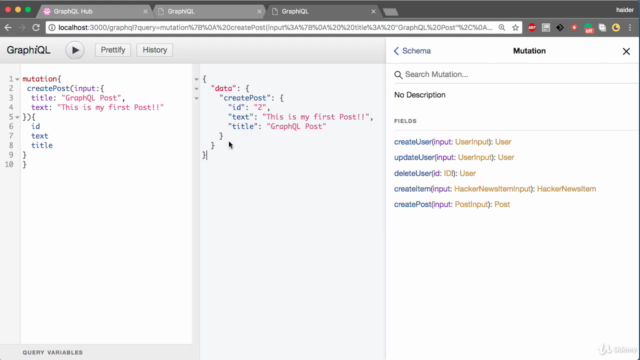640x360 pixels.
Task: Click the Prettify button
Action: point(113,50)
